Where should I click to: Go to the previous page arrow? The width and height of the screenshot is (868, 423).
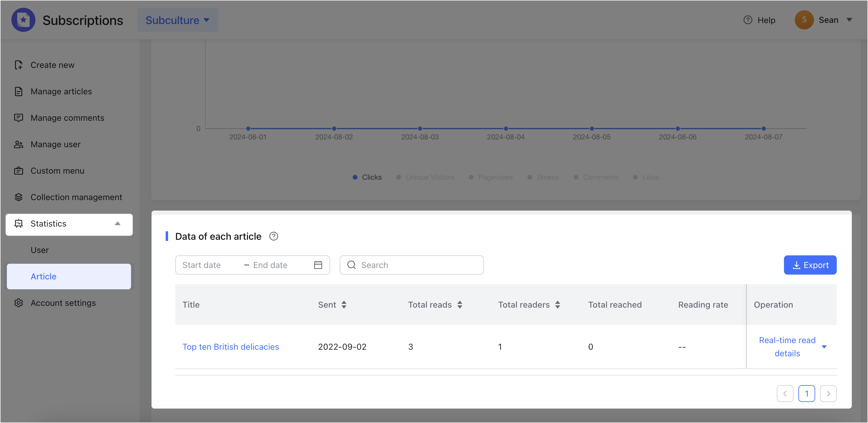[x=785, y=394]
